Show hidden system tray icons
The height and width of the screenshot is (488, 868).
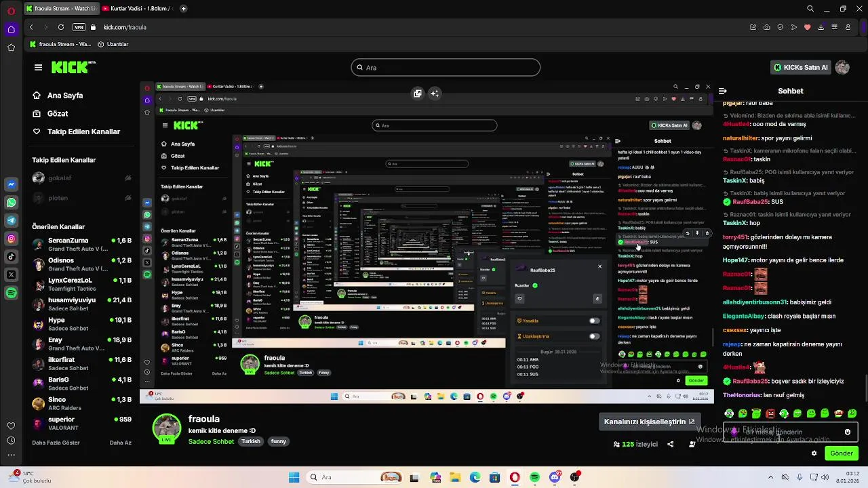point(770,477)
